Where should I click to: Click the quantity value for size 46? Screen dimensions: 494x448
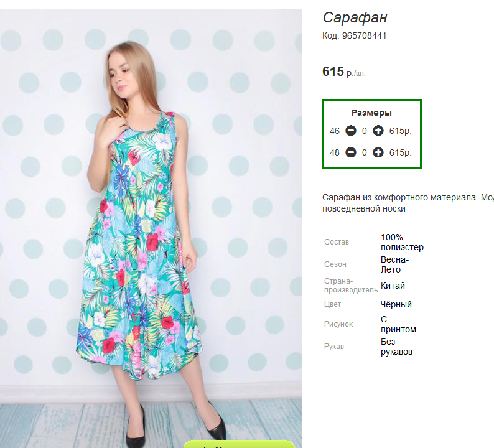point(365,131)
